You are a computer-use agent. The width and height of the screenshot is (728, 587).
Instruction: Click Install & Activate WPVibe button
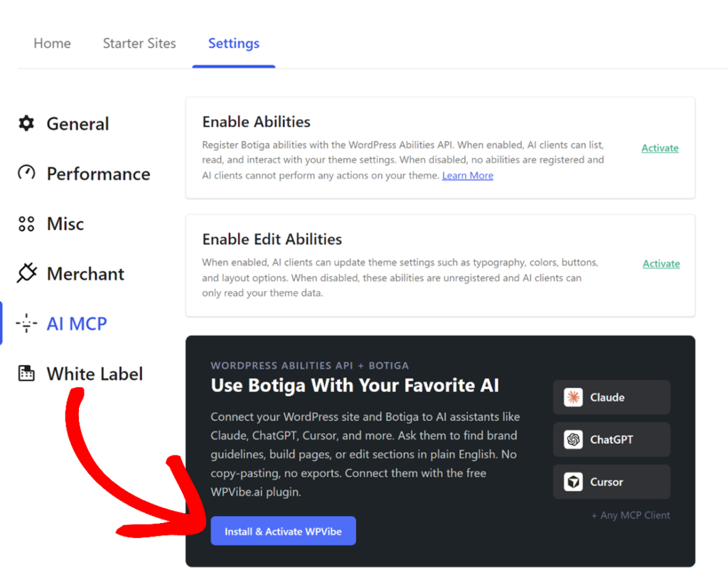coord(283,531)
